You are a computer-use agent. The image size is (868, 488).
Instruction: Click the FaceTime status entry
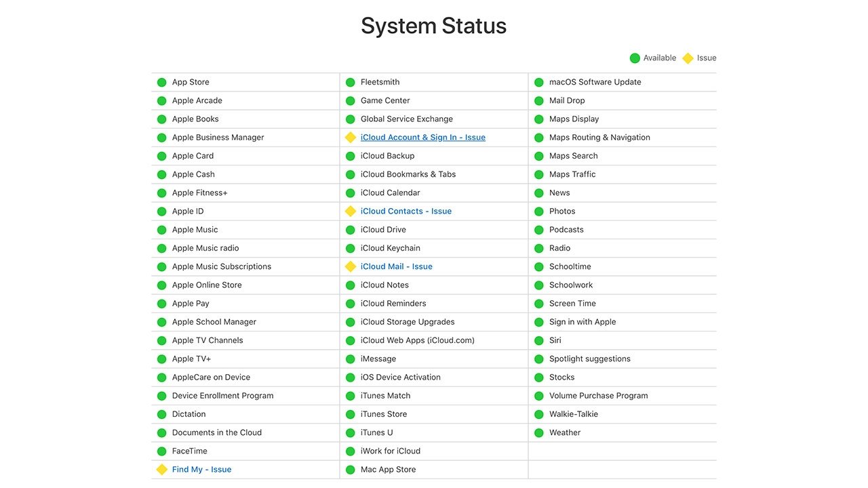point(189,451)
